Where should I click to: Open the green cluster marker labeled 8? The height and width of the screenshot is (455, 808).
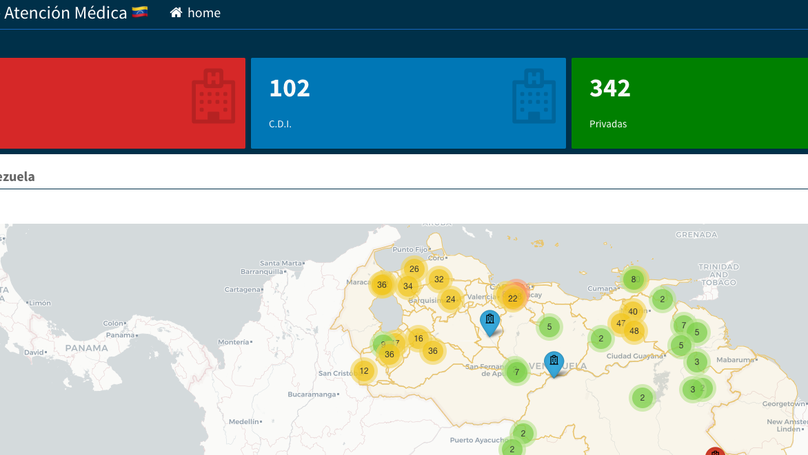coord(633,279)
